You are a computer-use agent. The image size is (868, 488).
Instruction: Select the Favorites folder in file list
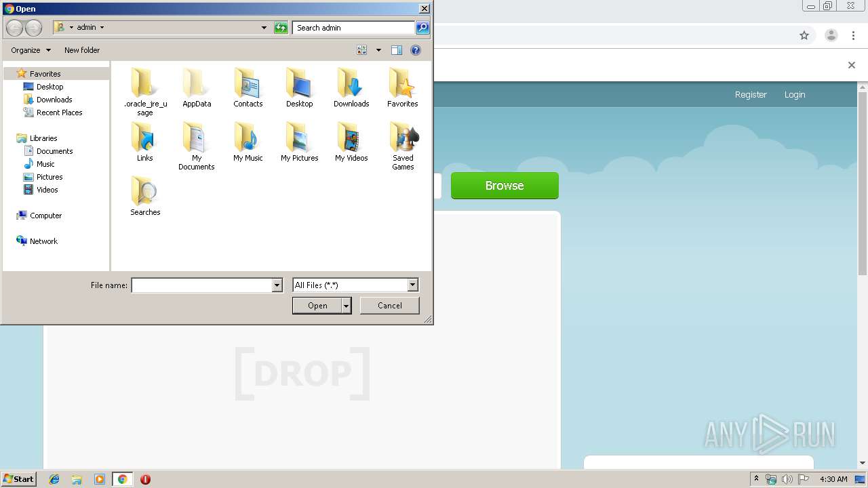tap(403, 87)
